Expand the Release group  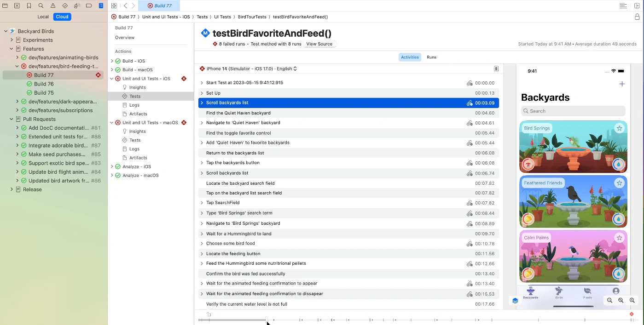(12, 189)
